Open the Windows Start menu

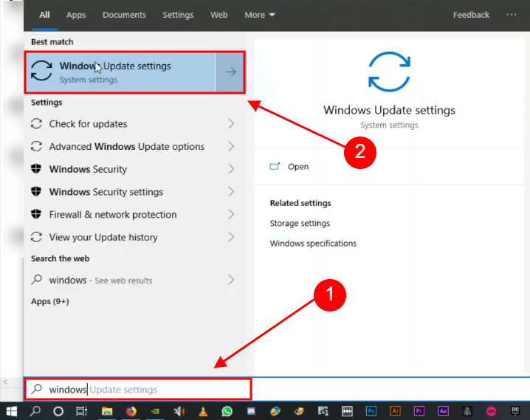12,411
